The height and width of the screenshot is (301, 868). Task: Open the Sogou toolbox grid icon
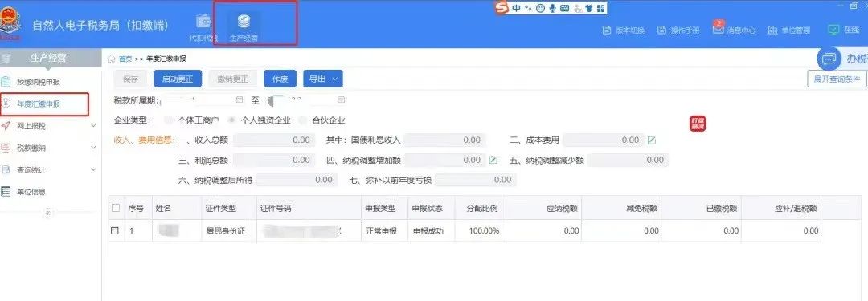pos(601,8)
